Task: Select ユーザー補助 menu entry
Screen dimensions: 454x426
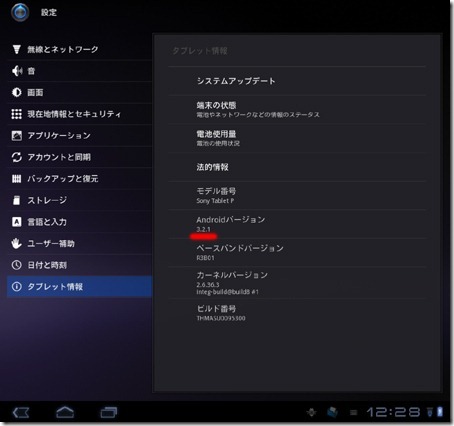Action: coord(79,243)
